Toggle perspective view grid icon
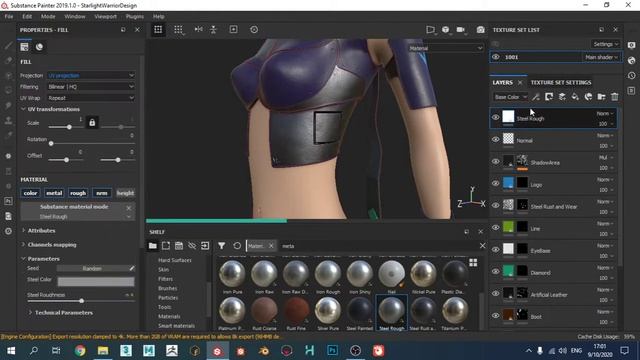This screenshot has width=640, height=360. (x=158, y=29)
